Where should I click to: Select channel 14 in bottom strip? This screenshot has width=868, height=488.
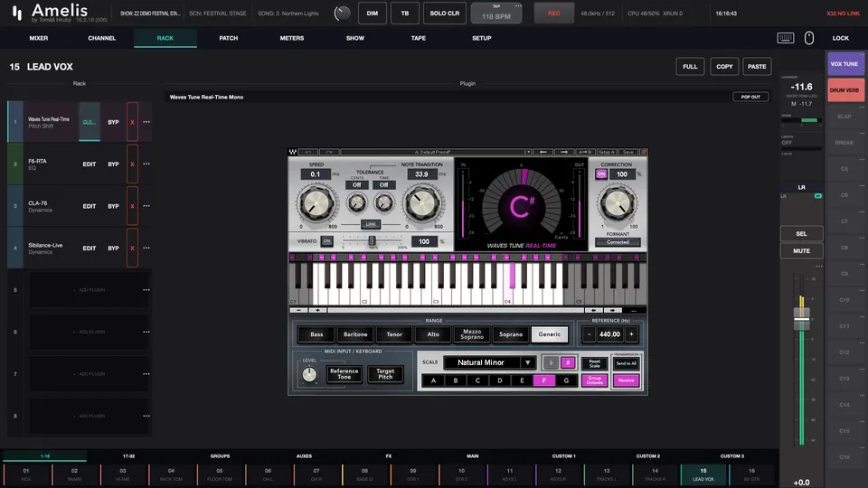[655, 474]
